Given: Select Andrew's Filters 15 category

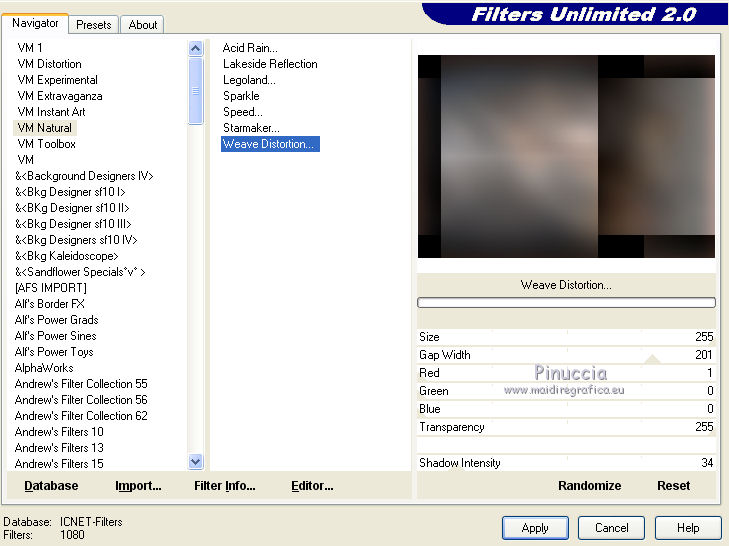Looking at the screenshot, I should [x=59, y=464].
